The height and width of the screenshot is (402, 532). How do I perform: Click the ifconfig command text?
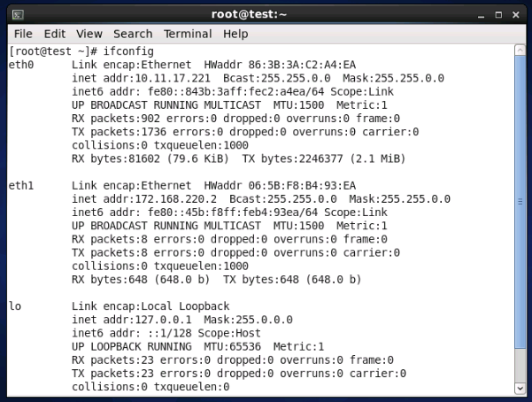pos(128,51)
